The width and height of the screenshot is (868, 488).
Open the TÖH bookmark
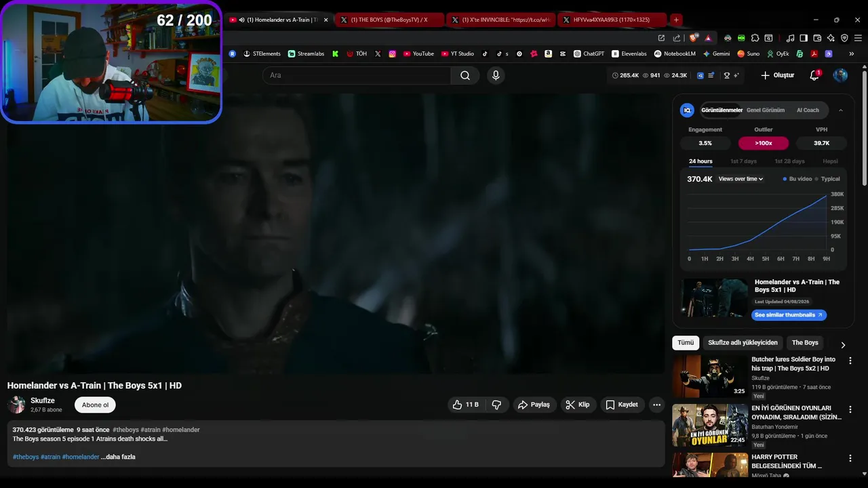coord(357,54)
